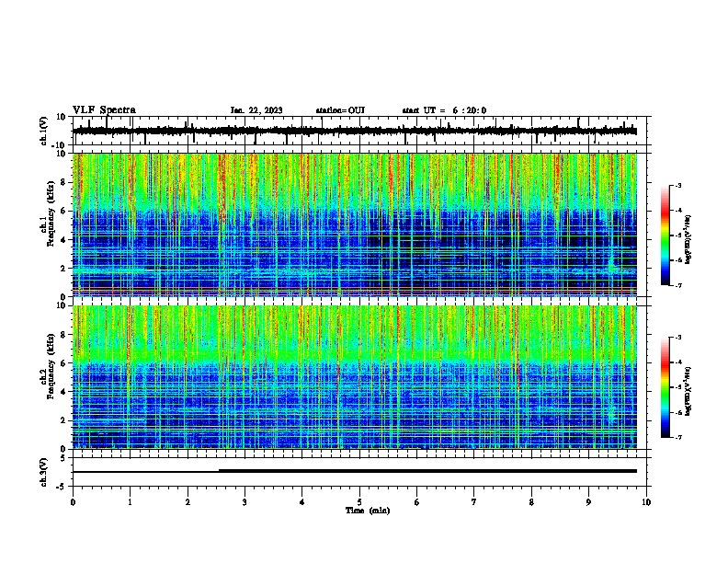Click the ch.3 trace step near minute 2.5
This screenshot has width=728, height=563.
click(x=219, y=471)
